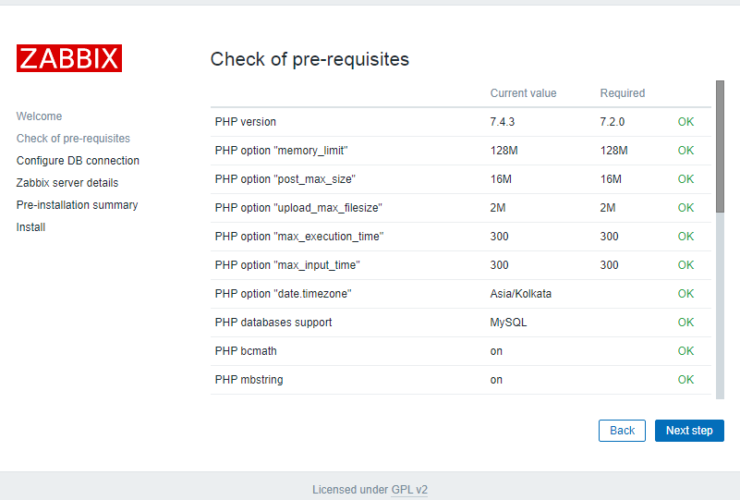The image size is (740, 500).
Task: Select the Welcome step in sidebar
Action: click(39, 116)
